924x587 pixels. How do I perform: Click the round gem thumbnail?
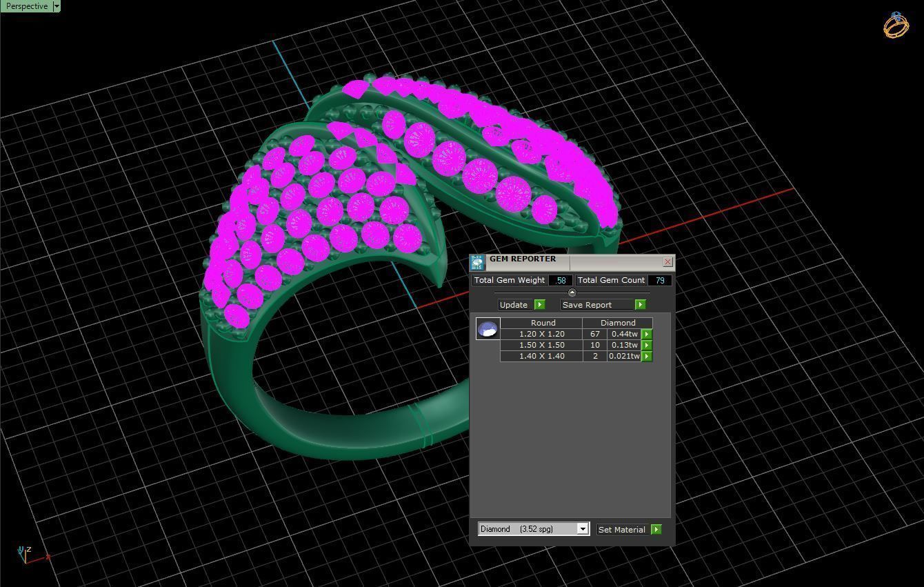(488, 329)
